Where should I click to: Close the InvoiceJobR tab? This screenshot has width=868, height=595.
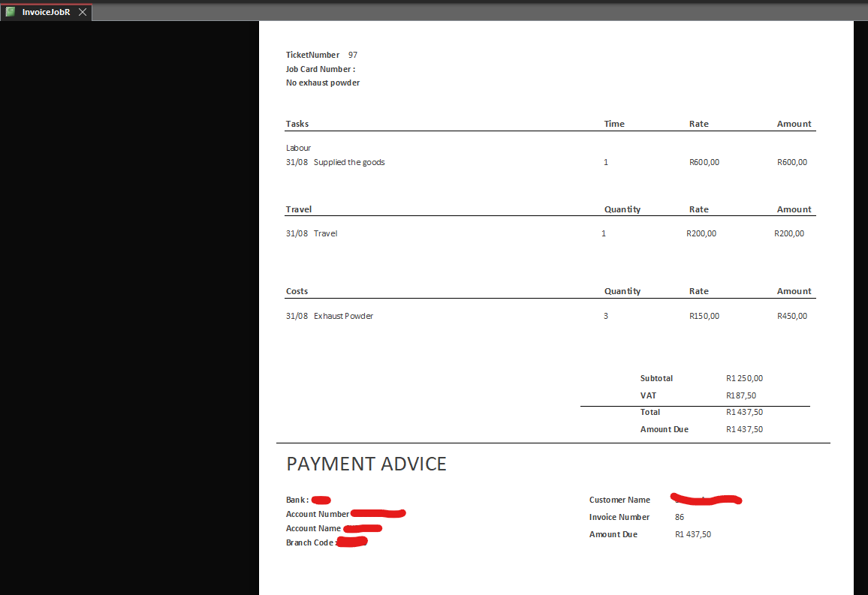click(83, 12)
